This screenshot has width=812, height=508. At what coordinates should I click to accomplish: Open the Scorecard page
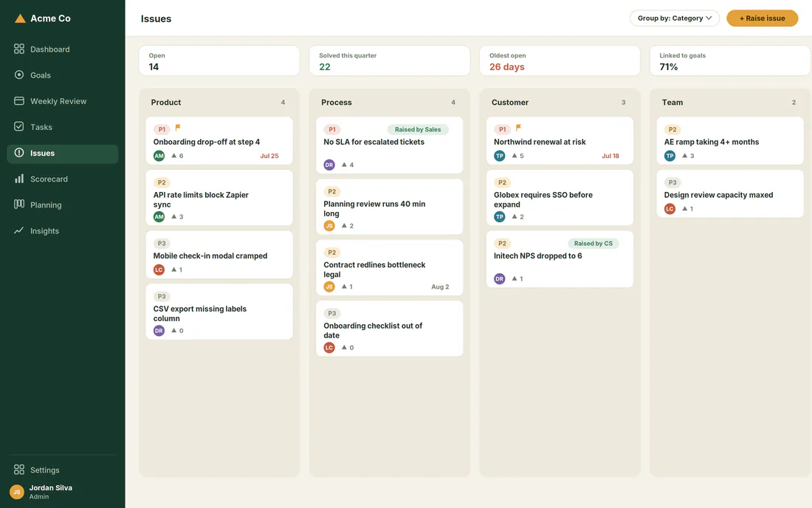coord(62,179)
